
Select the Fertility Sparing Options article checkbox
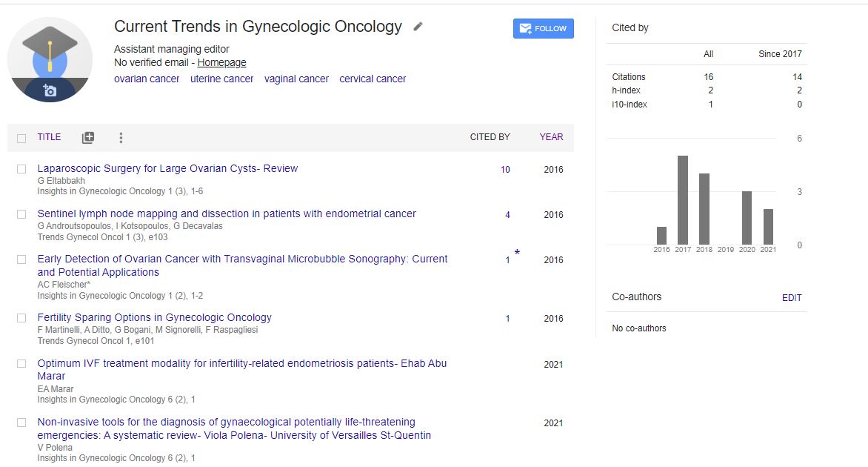[21, 318]
